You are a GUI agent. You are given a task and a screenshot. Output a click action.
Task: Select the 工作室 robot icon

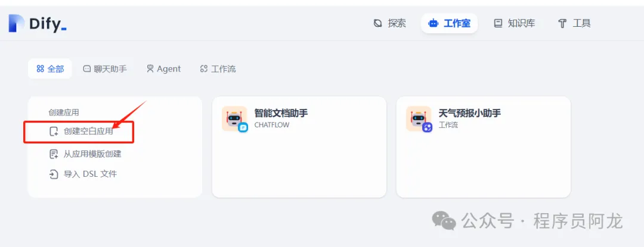tap(433, 23)
